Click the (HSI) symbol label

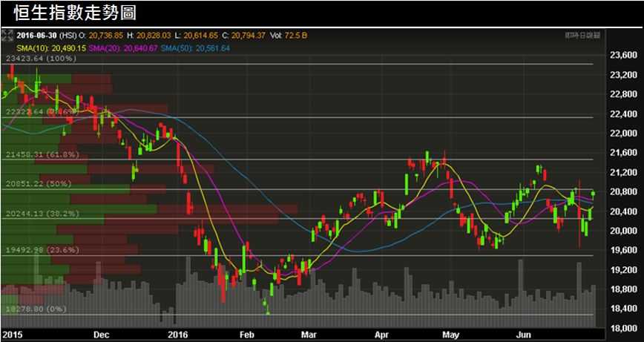(x=68, y=36)
